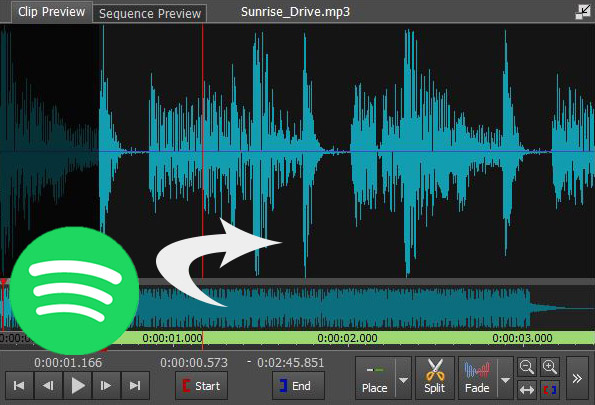The height and width of the screenshot is (405, 595).
Task: Step forward one frame
Action: click(x=106, y=386)
